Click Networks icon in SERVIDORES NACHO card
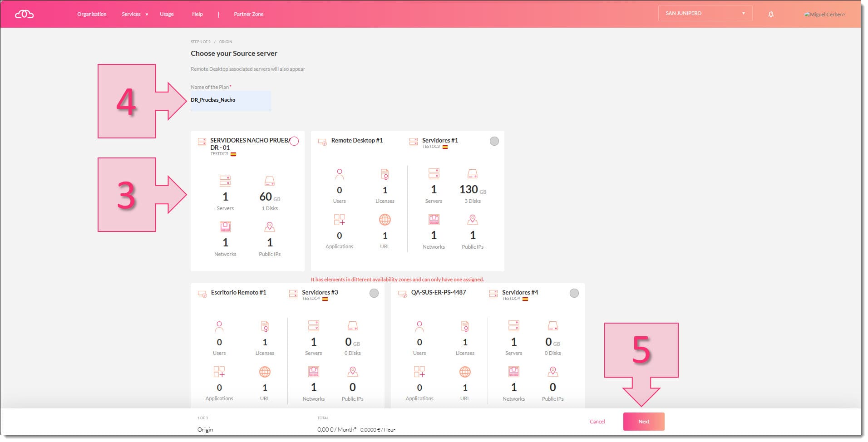Image resolution: width=868 pixels, height=442 pixels. [225, 227]
